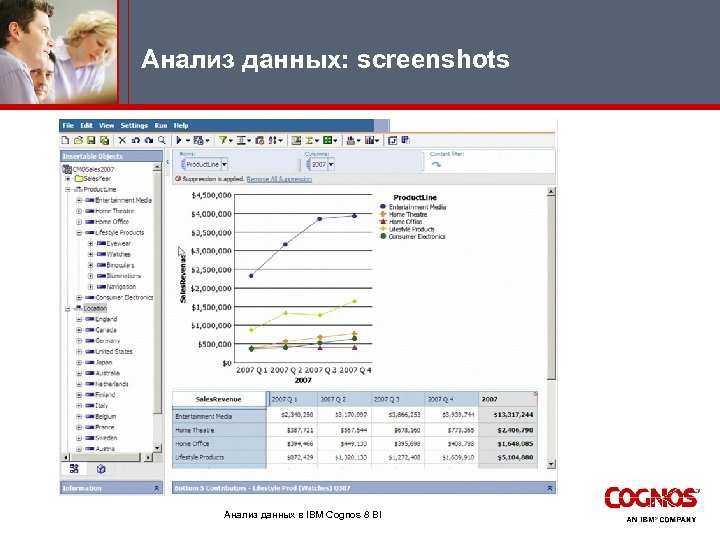Open the Chart type dropdown arrow
This screenshot has height=540, width=720.
(x=359, y=141)
